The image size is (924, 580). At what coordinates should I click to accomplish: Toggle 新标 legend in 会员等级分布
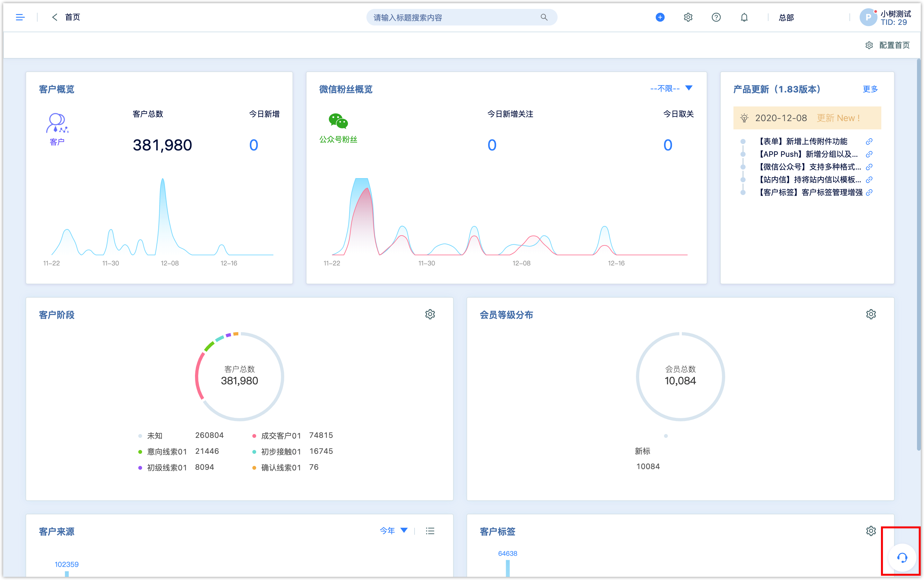(x=643, y=451)
